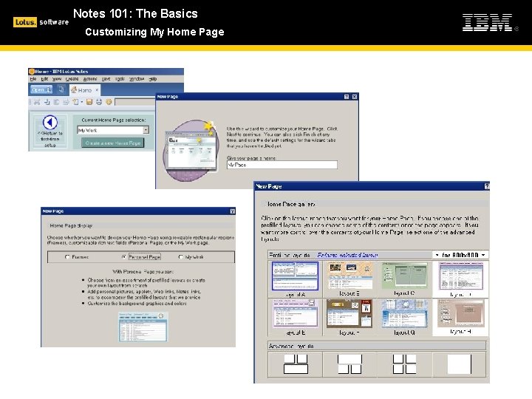This screenshot has height=399, width=532.
Task: Select the My Work radio button
Action: pyautogui.click(x=180, y=257)
